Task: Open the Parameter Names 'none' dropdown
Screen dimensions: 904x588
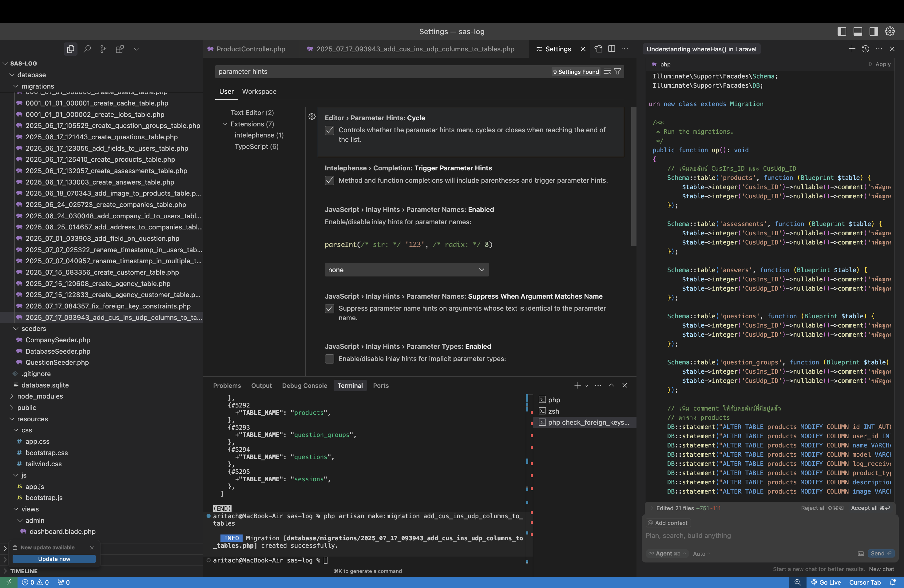Action: (x=406, y=270)
